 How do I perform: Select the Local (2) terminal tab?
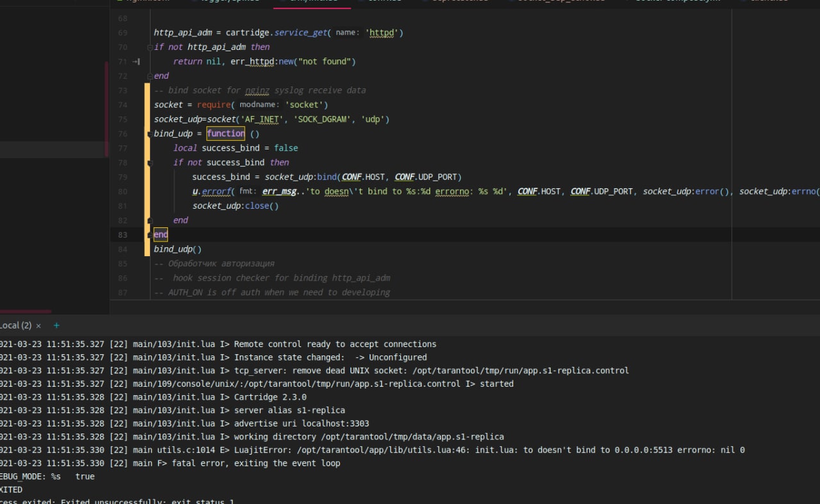(x=15, y=326)
